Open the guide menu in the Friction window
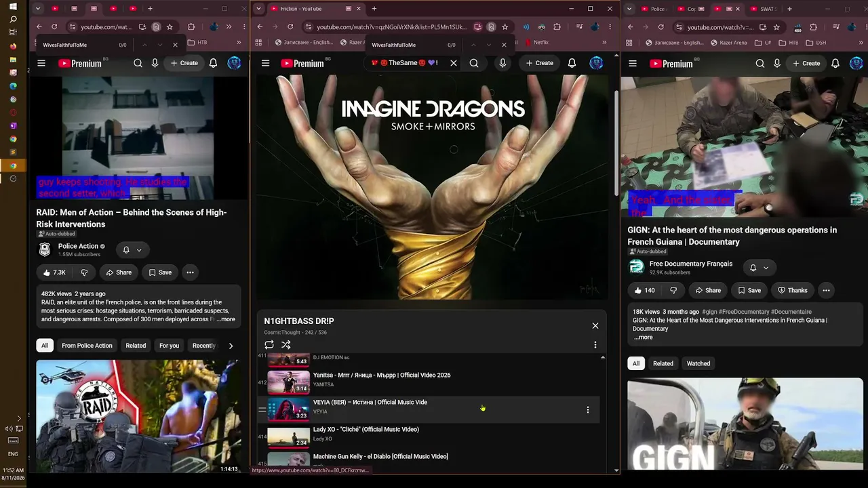The image size is (868, 488). [x=265, y=63]
